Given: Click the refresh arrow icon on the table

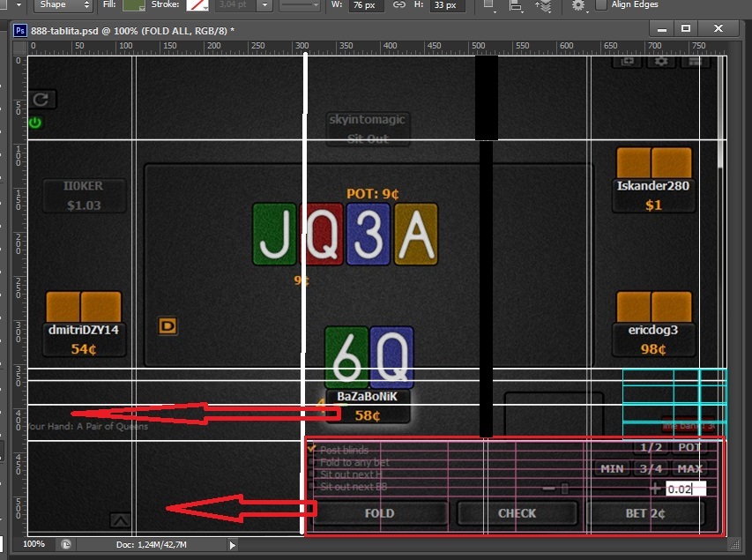Looking at the screenshot, I should click(x=41, y=100).
